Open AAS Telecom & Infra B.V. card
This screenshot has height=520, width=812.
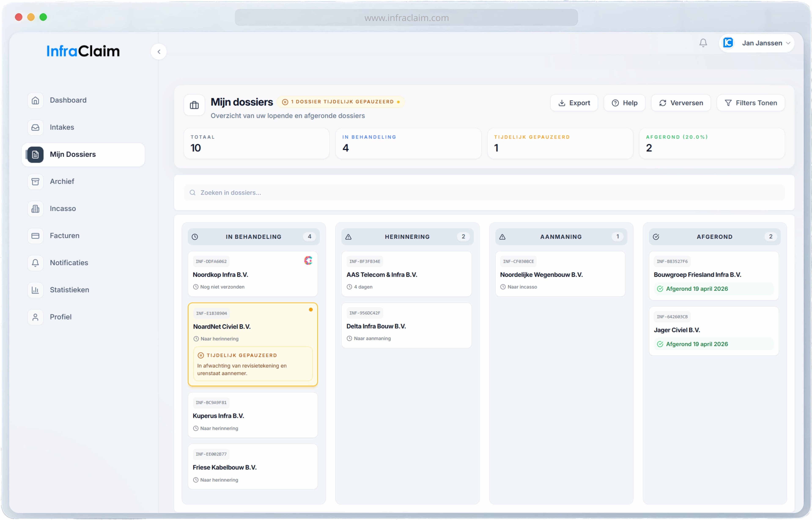406,274
